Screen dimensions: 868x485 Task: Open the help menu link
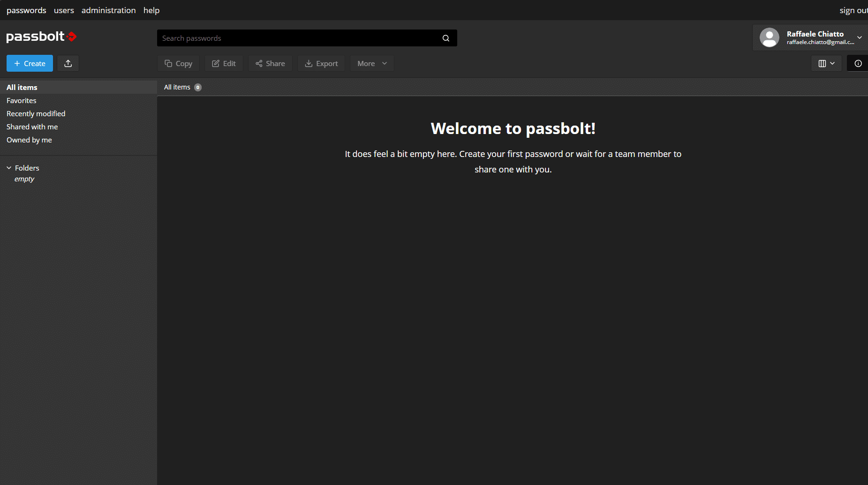coord(151,10)
